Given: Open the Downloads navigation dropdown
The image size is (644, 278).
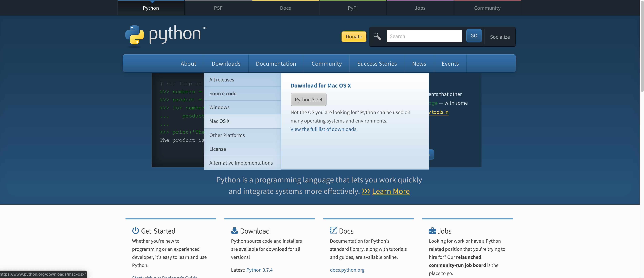Looking at the screenshot, I should tap(226, 63).
